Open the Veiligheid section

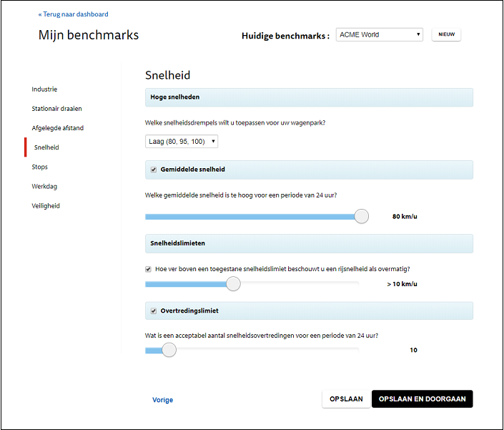tap(46, 206)
